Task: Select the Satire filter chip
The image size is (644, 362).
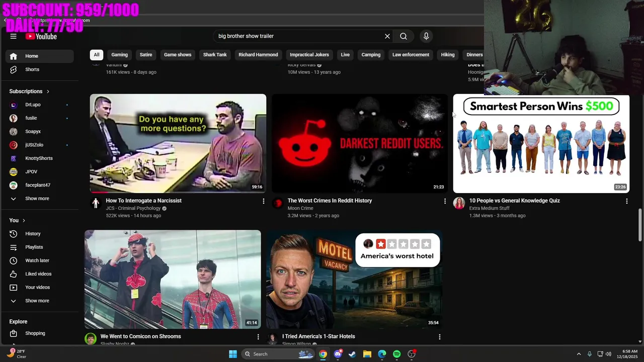Action: point(146,55)
